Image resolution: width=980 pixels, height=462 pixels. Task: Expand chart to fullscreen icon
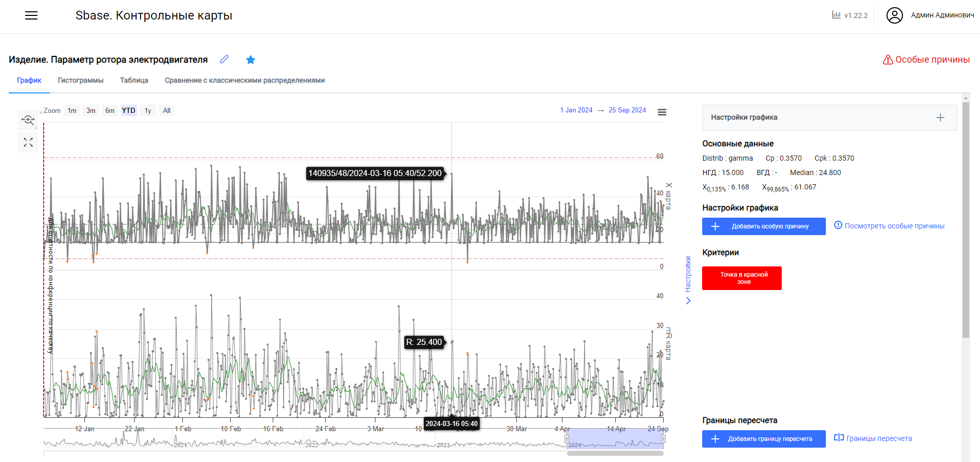[28, 142]
